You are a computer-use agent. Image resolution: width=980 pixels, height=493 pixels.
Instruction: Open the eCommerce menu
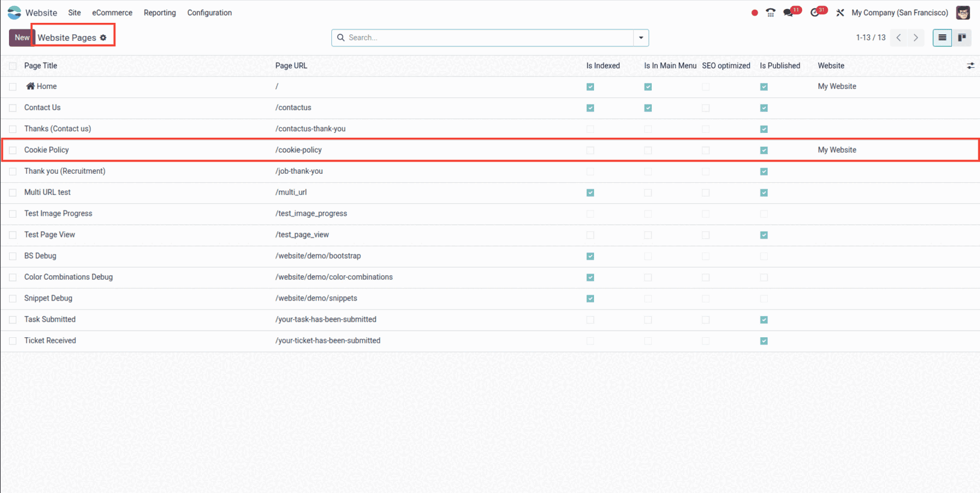tap(112, 13)
